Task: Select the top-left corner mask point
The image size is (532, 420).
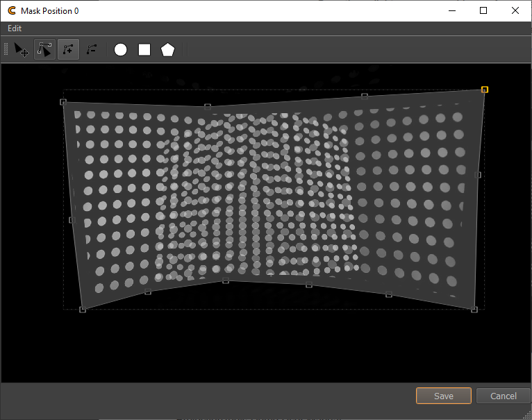Action: pyautogui.click(x=63, y=102)
